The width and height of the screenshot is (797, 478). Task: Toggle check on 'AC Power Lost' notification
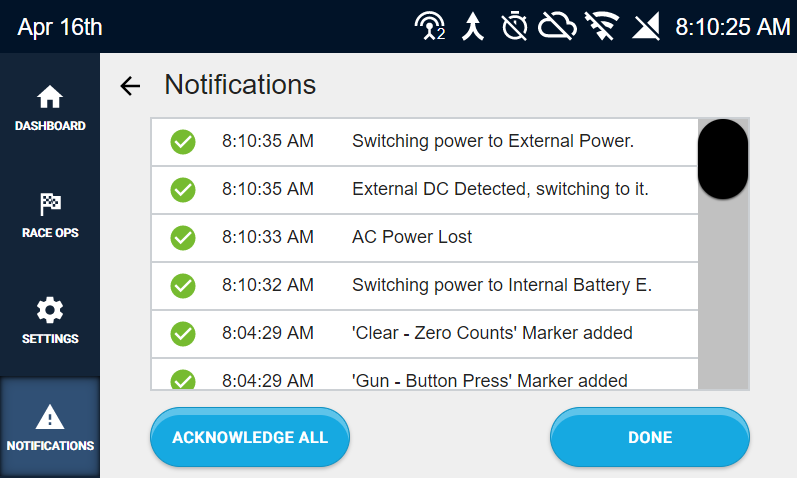[183, 237]
